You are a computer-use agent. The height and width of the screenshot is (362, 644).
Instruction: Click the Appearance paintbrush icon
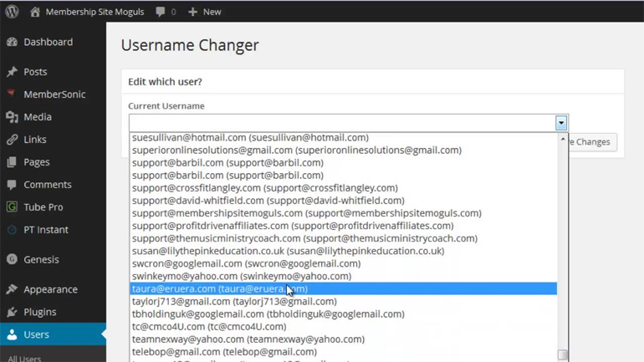click(x=12, y=289)
